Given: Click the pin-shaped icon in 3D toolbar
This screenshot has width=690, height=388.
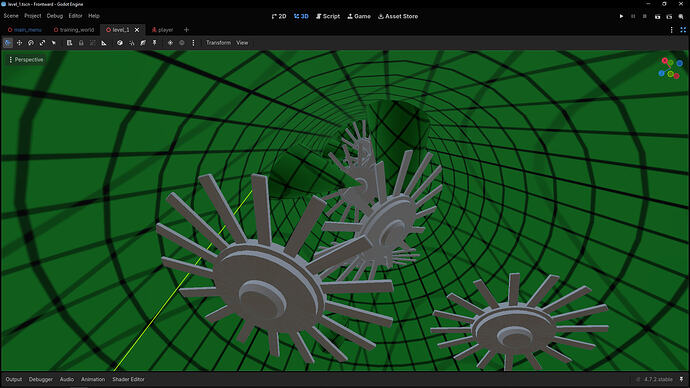Looking at the screenshot, I should pyautogui.click(x=154, y=43).
